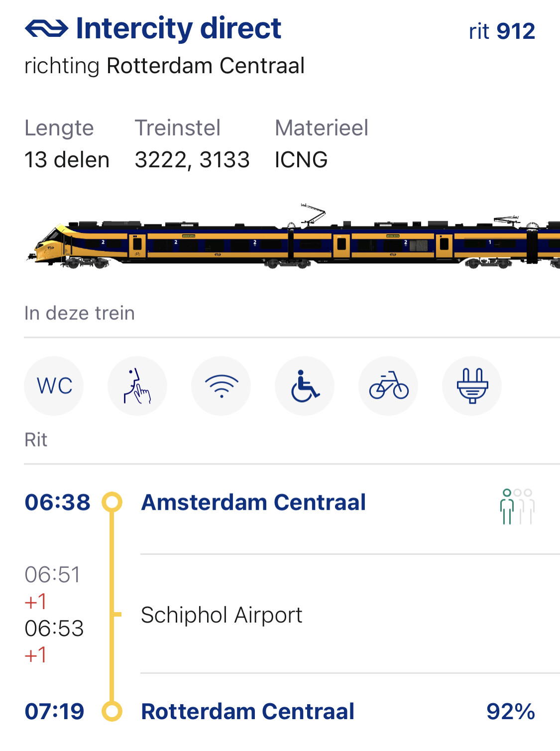The image size is (560, 751).
Task: Tap the Treinstel numbers 3222, 3133
Action: pos(192,160)
